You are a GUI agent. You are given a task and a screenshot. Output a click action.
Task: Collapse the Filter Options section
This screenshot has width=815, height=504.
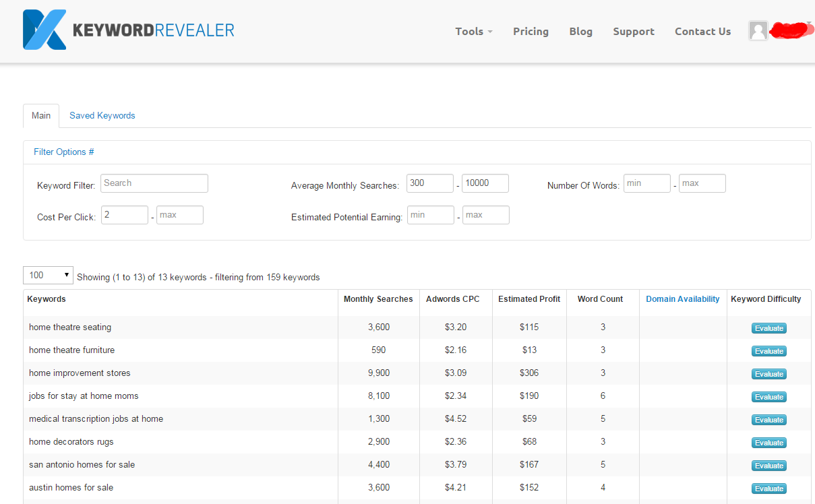(63, 152)
